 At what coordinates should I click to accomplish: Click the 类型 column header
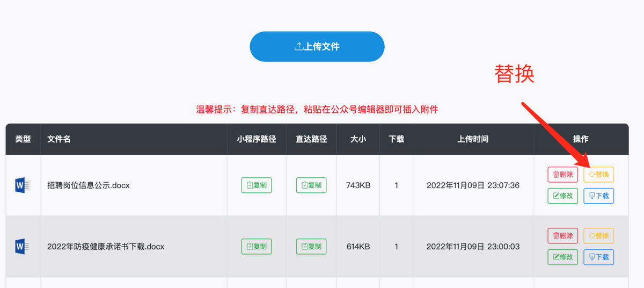[x=23, y=139]
